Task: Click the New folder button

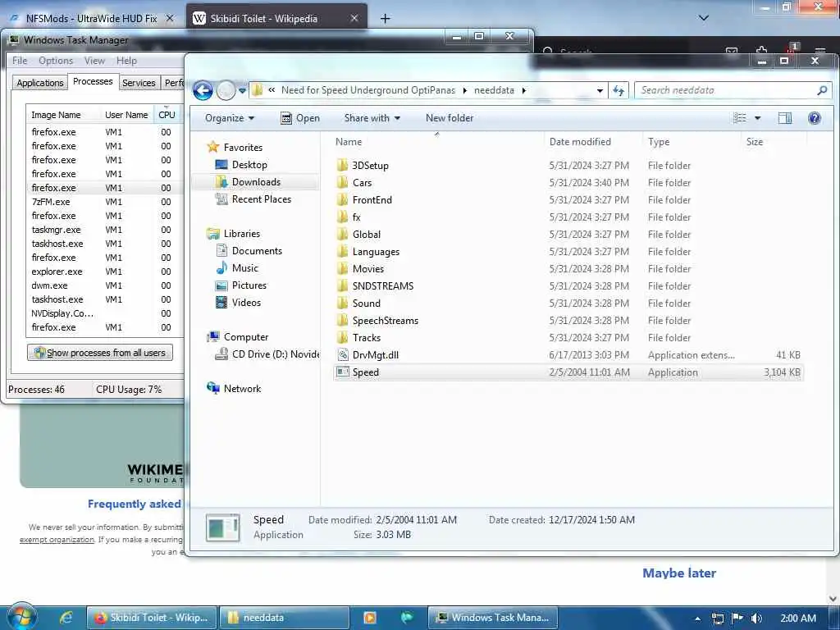Action: 450,118
